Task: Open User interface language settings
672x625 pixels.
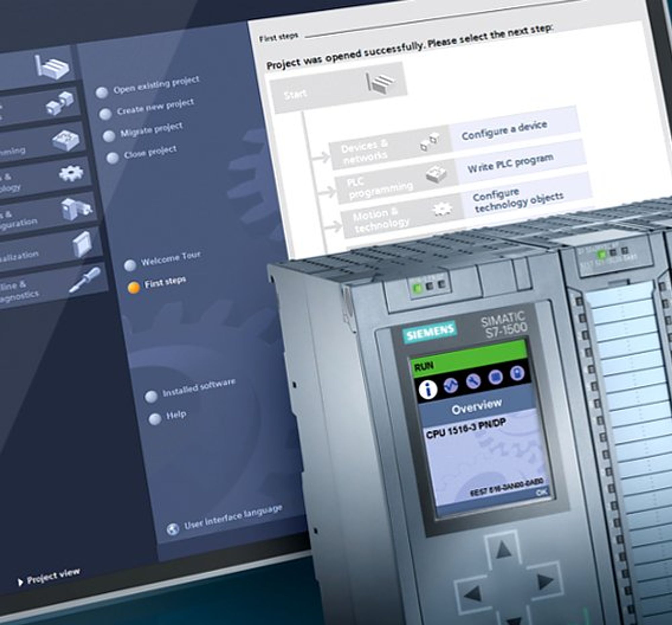Action: 233,518
